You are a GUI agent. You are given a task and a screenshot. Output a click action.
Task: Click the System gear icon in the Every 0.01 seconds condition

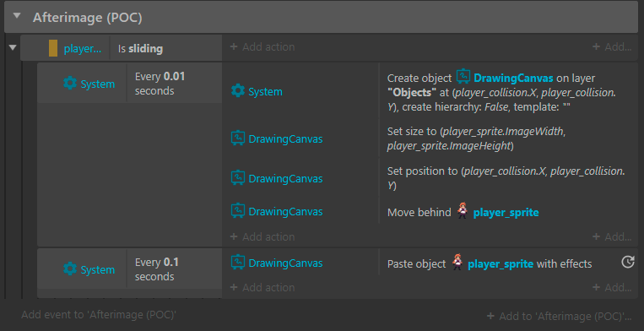pos(70,84)
